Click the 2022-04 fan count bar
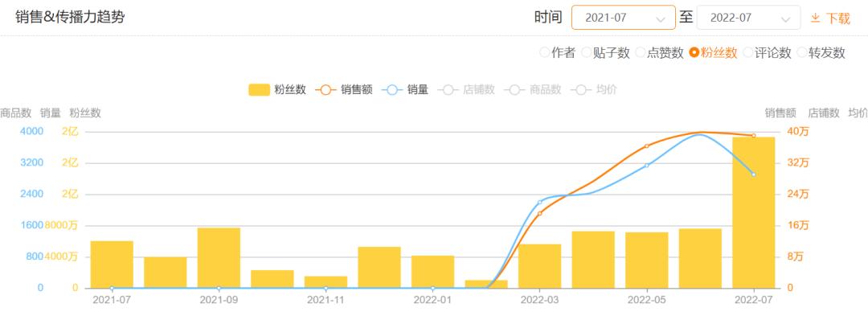 tap(593, 260)
